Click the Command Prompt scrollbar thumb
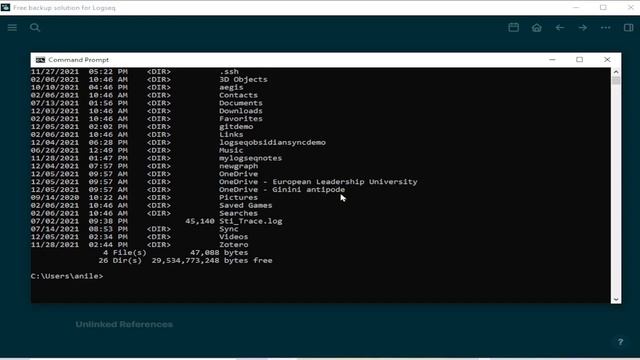The width and height of the screenshot is (640, 360). [616, 80]
